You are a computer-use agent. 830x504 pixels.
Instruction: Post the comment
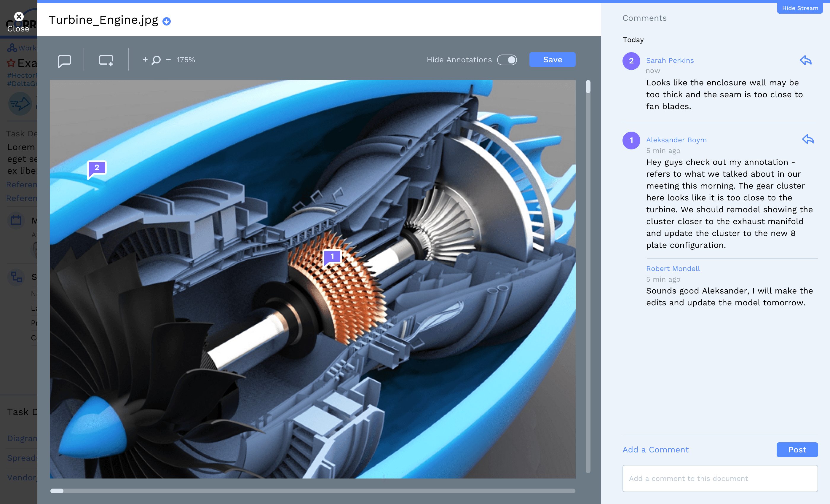pyautogui.click(x=797, y=449)
